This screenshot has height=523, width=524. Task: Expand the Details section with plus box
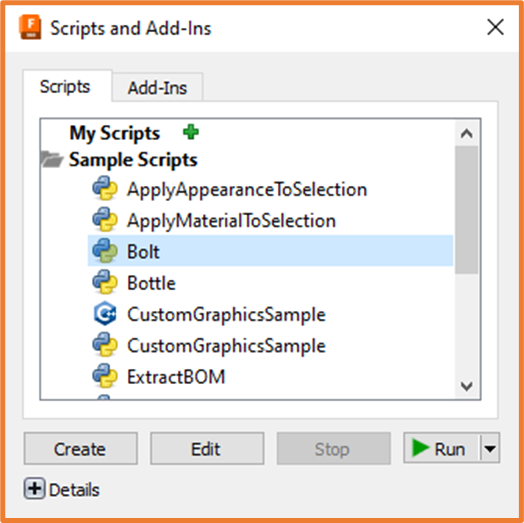point(34,489)
